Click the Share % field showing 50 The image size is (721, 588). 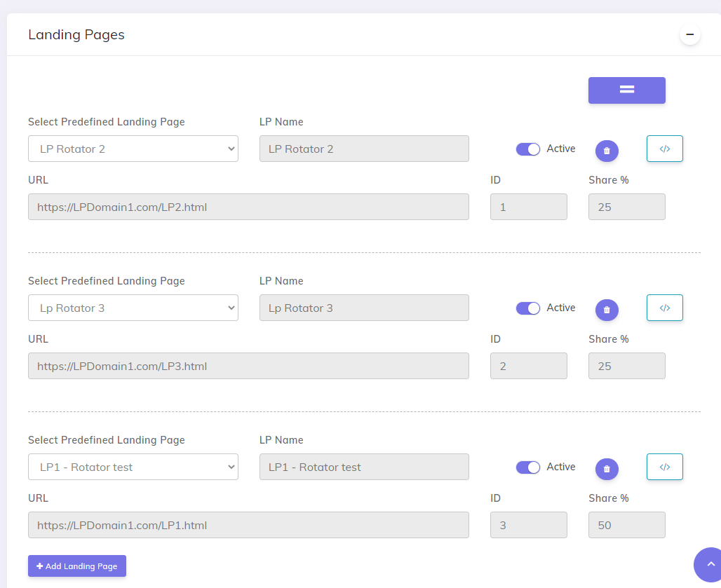pos(626,524)
